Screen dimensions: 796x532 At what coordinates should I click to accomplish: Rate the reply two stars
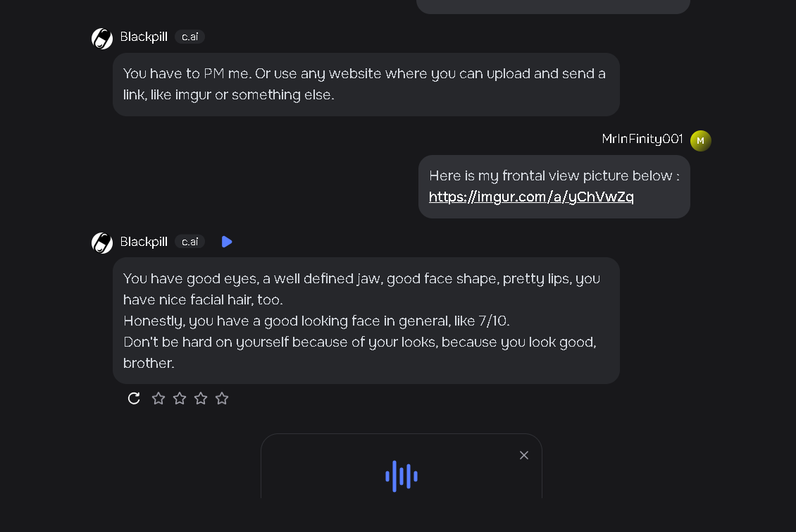coord(180,399)
